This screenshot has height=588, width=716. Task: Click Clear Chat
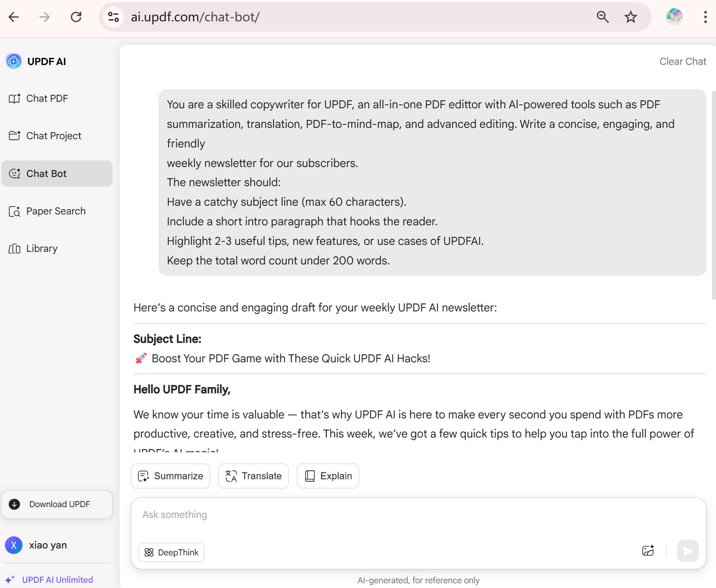[683, 61]
